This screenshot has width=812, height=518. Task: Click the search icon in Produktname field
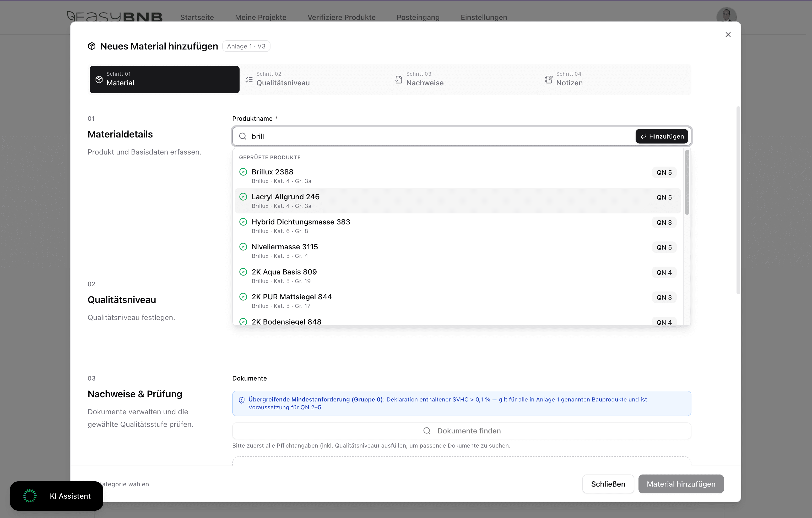243,136
